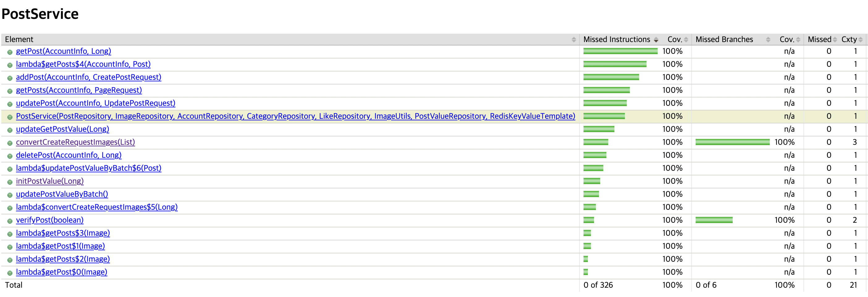The height and width of the screenshot is (297, 868).
Task: Click branch coverage bar for convertCreateRequestImages(List)
Action: (732, 142)
